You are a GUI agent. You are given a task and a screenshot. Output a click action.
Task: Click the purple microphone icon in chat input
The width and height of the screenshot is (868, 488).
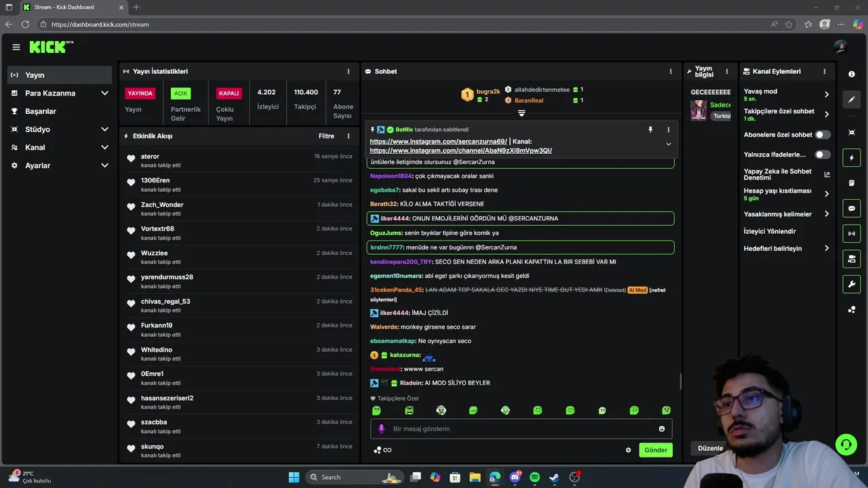(x=381, y=429)
